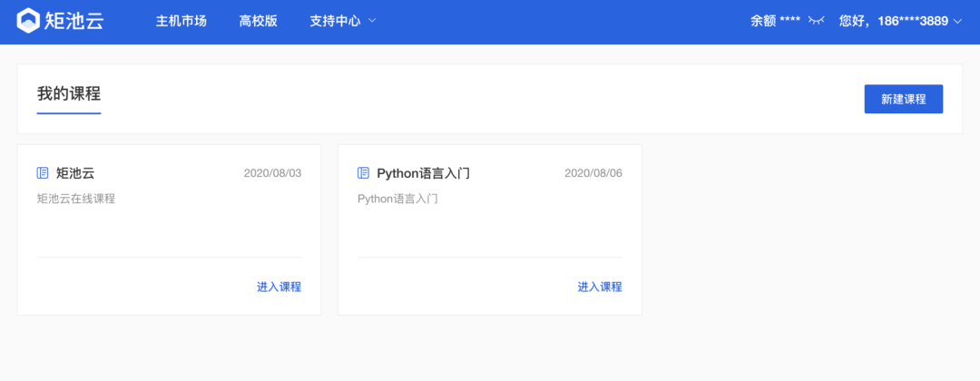Click the Python语言入门 course card title
This screenshot has width=980, height=381.
point(423,173)
